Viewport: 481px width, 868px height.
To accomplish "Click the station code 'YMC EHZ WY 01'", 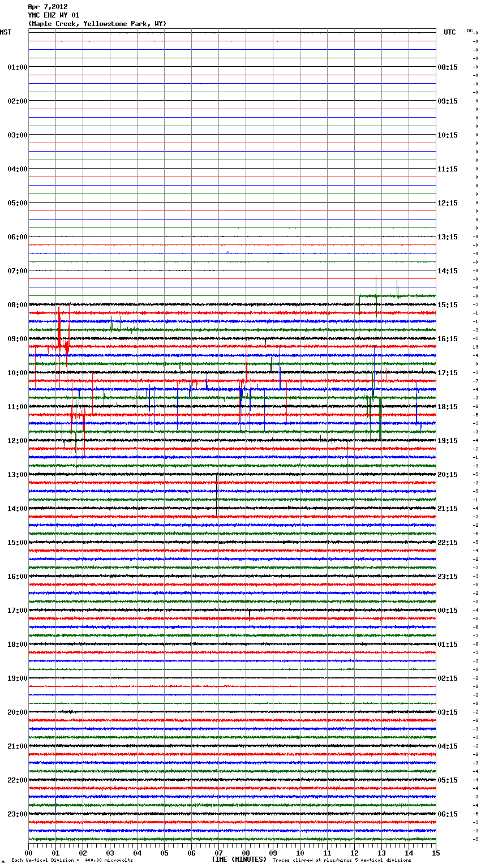I will (x=54, y=15).
